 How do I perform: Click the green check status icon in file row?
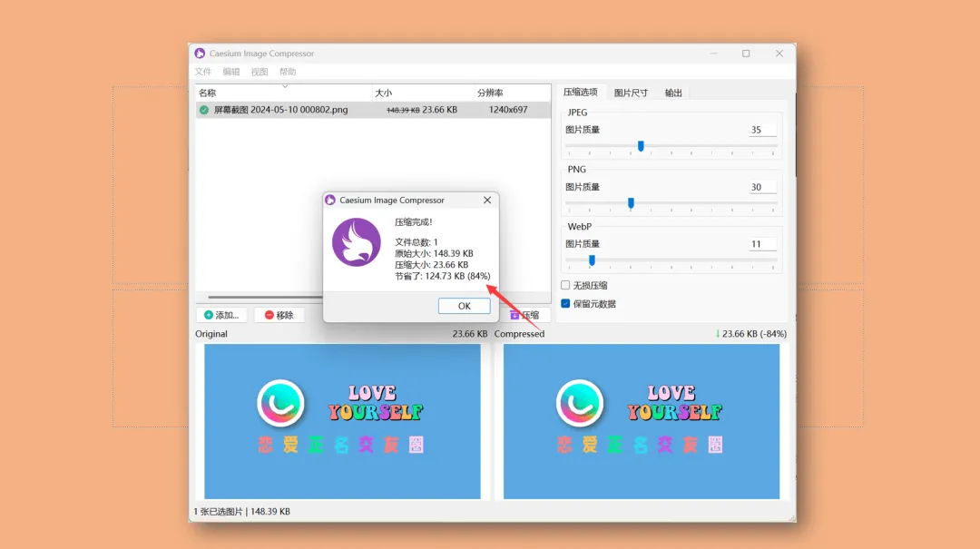click(204, 110)
